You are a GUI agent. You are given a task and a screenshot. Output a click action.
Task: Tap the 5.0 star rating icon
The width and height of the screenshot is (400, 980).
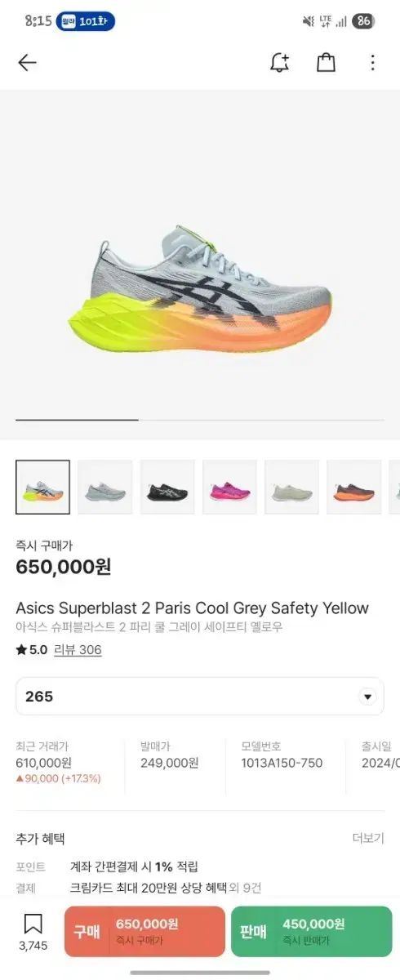pos(21,650)
